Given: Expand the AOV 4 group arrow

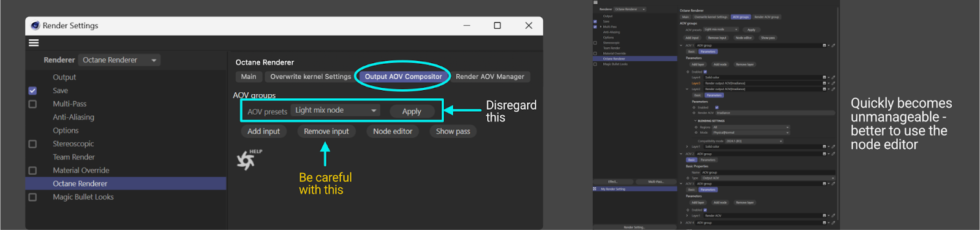Looking at the screenshot, I should [x=681, y=223].
